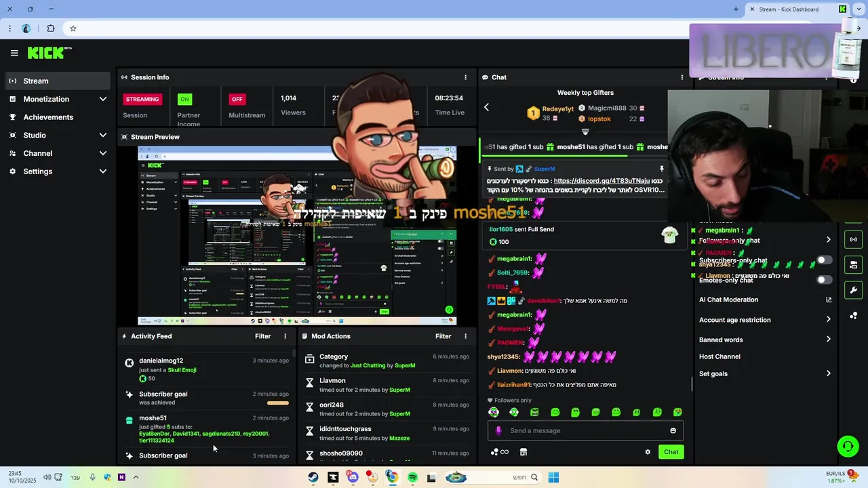Image resolution: width=868 pixels, height=488 pixels.
Task: Expand the Settings sidebar section
Action: coord(57,171)
